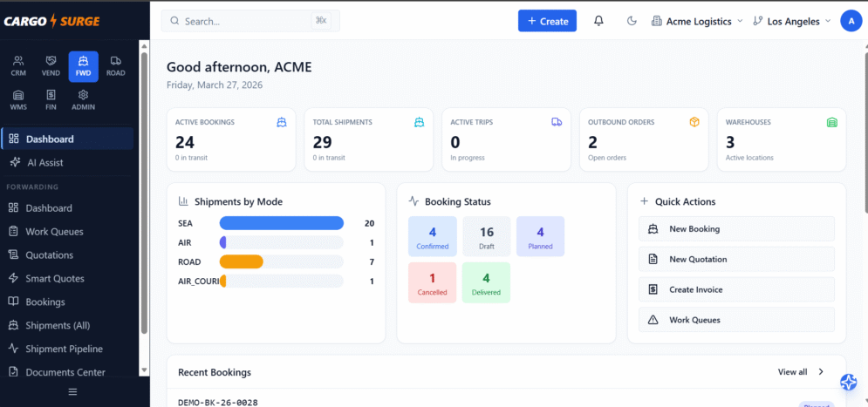
Task: Open Work Queues in sidebar
Action: [67, 232]
